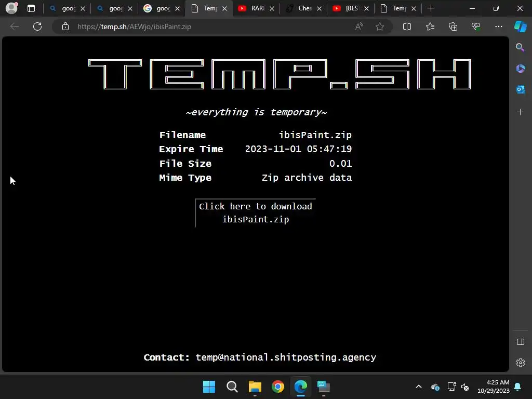This screenshot has width=532, height=399.
Task: Open the Favorites list icon
Action: coord(430,26)
